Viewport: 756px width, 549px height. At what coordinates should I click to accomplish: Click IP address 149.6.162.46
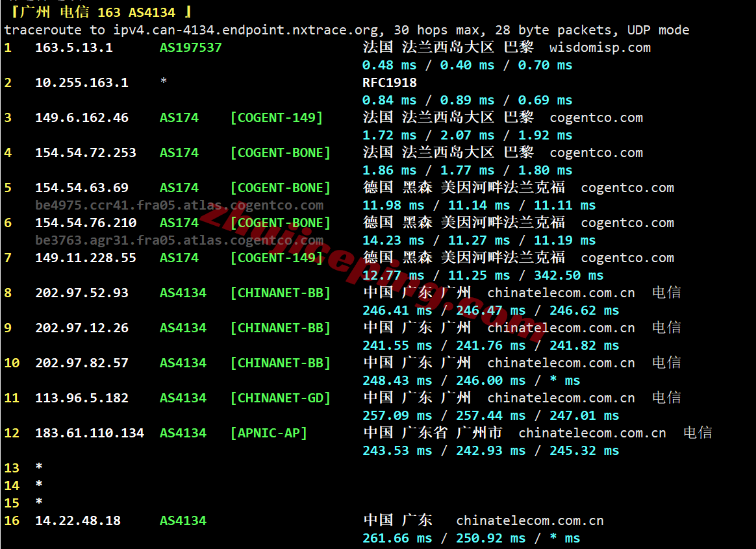click(x=81, y=118)
